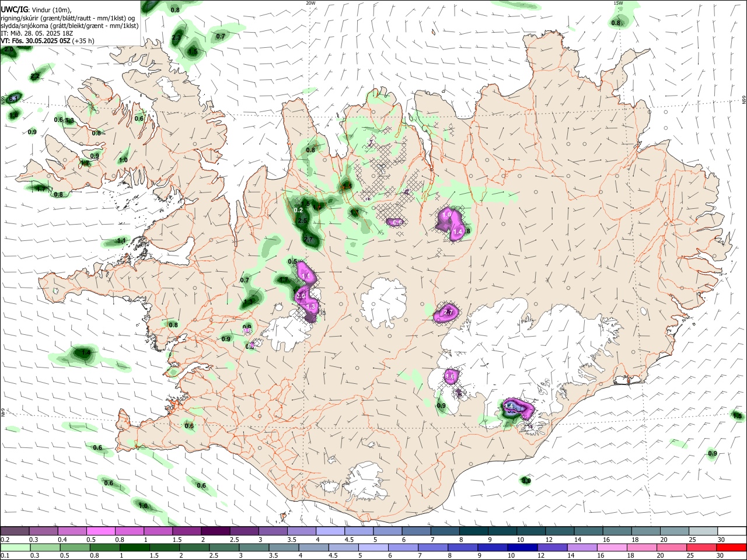Image resolution: width=747 pixels, height=560 pixels.
Task: Pick the white swatch after 30 on snow scale
Action: [x=732, y=531]
